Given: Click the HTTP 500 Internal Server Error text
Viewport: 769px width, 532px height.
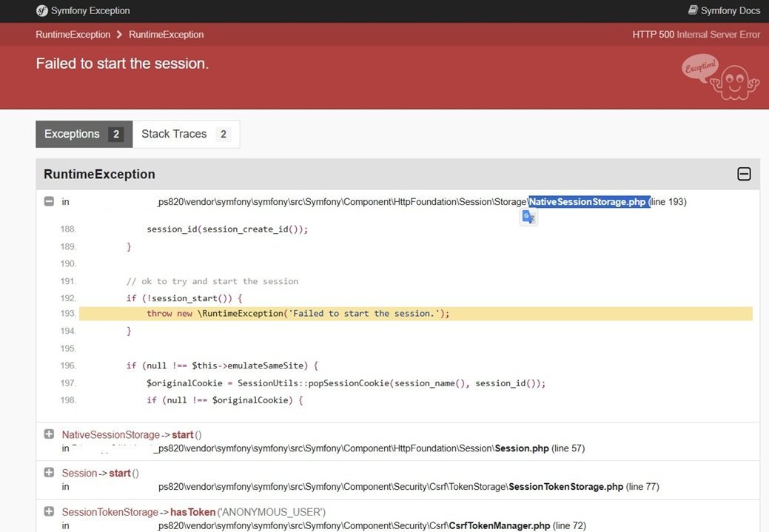Looking at the screenshot, I should [696, 34].
